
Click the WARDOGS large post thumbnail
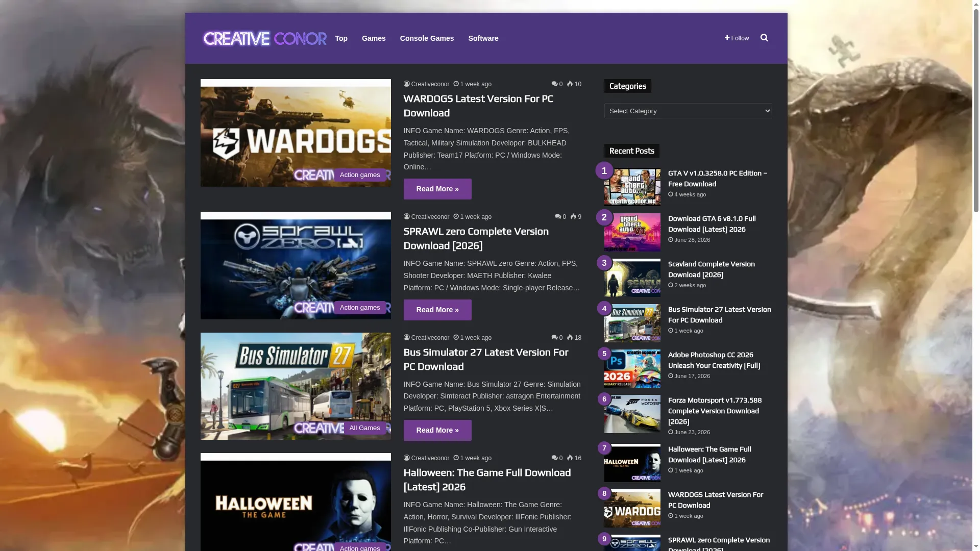click(x=296, y=133)
